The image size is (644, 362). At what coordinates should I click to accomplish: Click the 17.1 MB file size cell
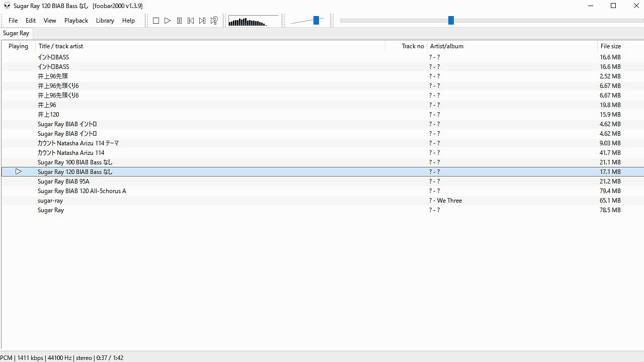610,172
